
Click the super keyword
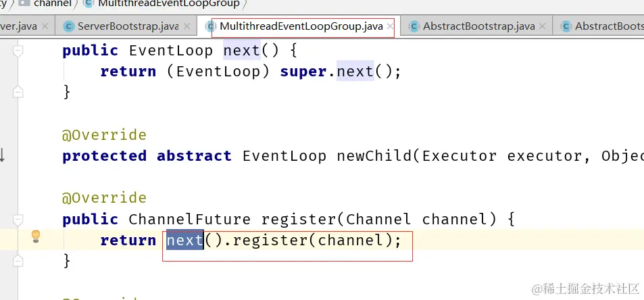(x=304, y=72)
